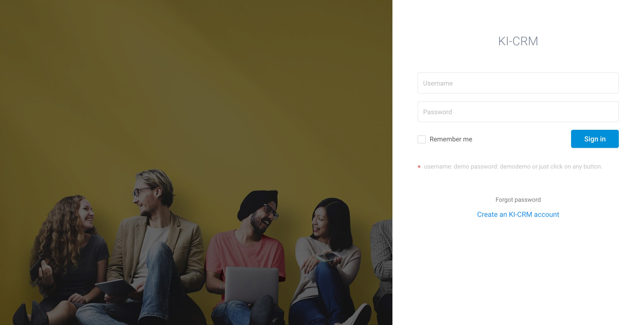
Task: Focus the Password input field
Action: pyautogui.click(x=518, y=112)
